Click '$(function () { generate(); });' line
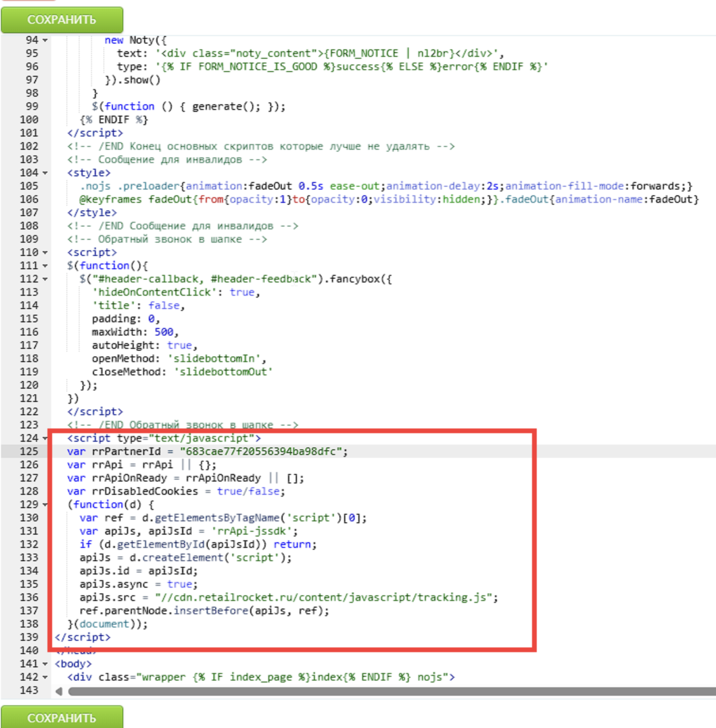 (189, 106)
